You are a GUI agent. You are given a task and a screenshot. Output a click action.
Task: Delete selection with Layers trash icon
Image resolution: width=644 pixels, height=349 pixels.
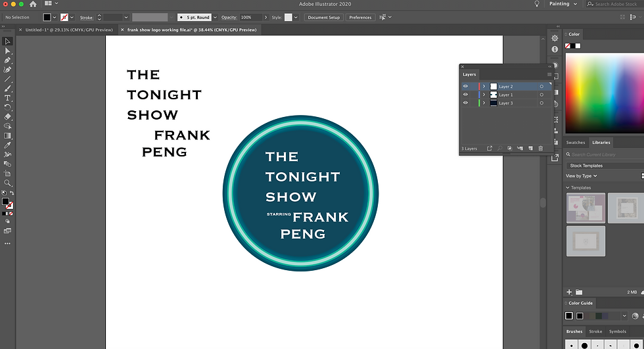coord(540,149)
